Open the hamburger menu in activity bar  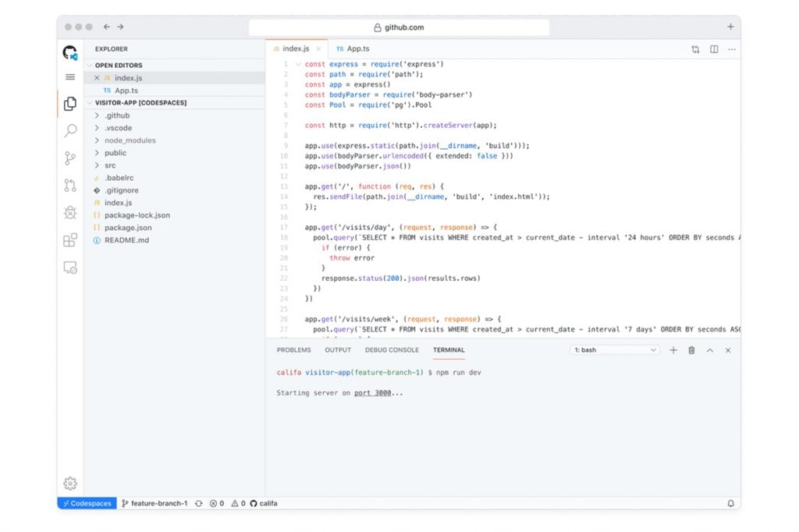(70, 77)
